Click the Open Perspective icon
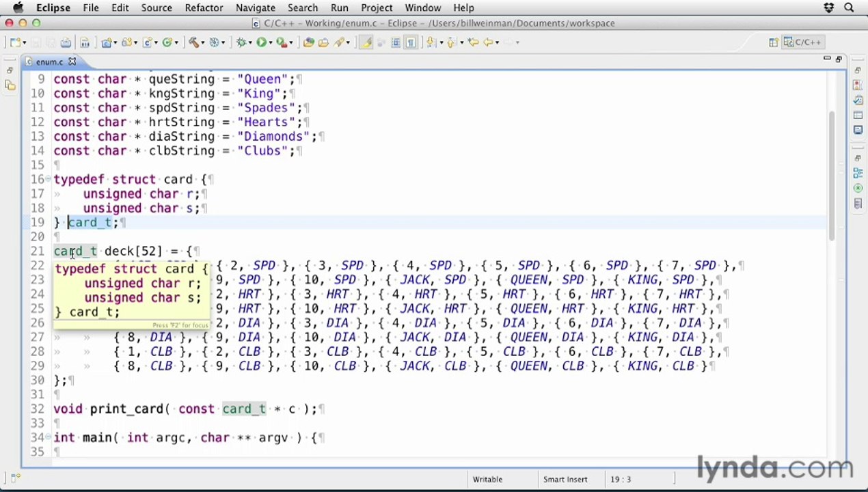The height and width of the screenshot is (492, 868). (x=773, y=42)
